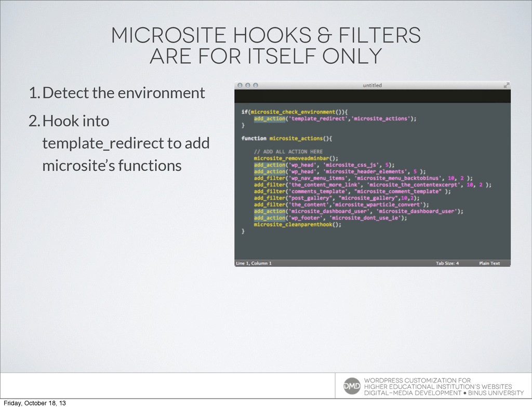Click the '1. Detect the environment' bullet
This screenshot has height=409, width=532.
click(x=117, y=93)
